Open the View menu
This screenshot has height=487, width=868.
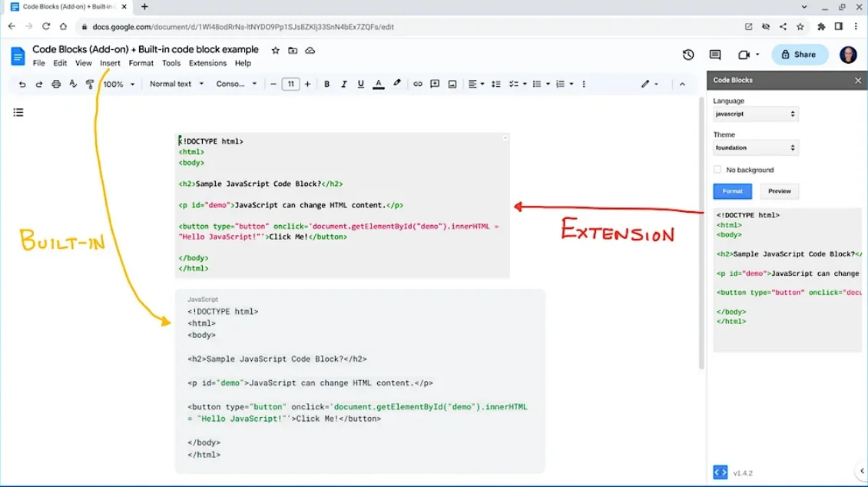click(84, 63)
